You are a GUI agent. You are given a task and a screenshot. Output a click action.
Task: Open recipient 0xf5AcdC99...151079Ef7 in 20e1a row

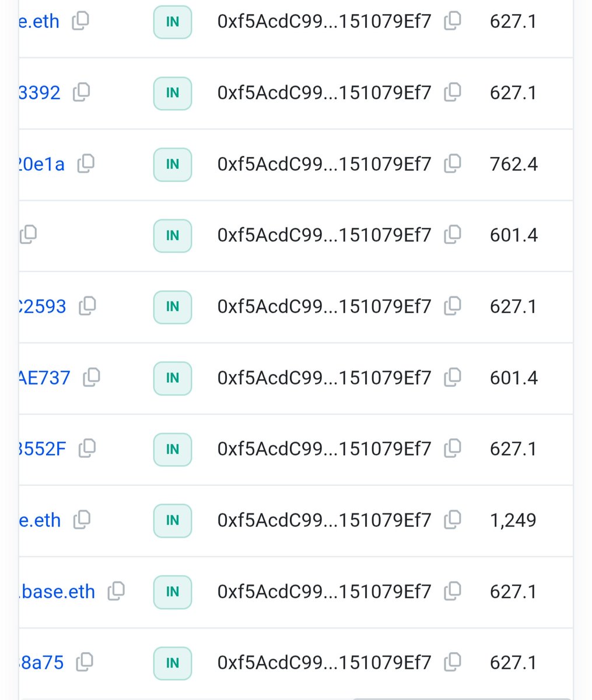tap(324, 164)
